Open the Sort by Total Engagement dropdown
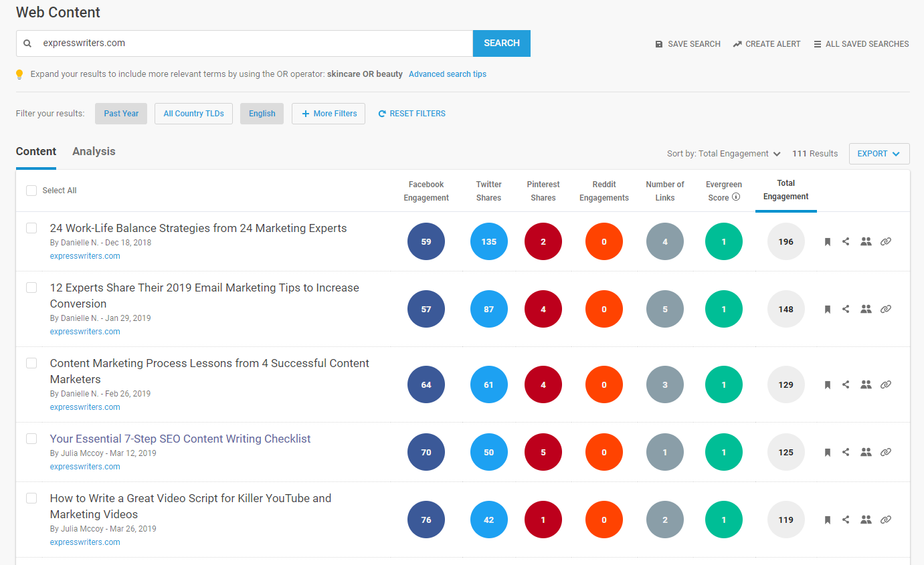 click(x=724, y=154)
